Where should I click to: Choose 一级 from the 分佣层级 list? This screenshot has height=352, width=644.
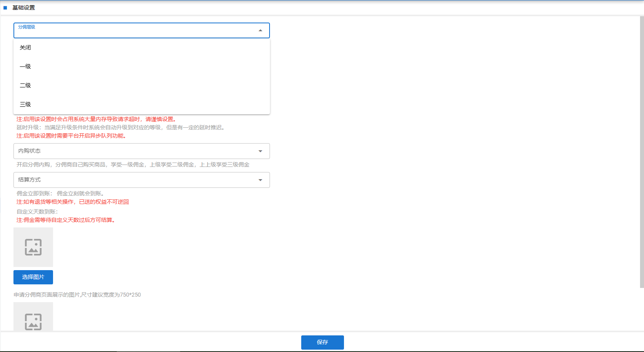pos(142,66)
